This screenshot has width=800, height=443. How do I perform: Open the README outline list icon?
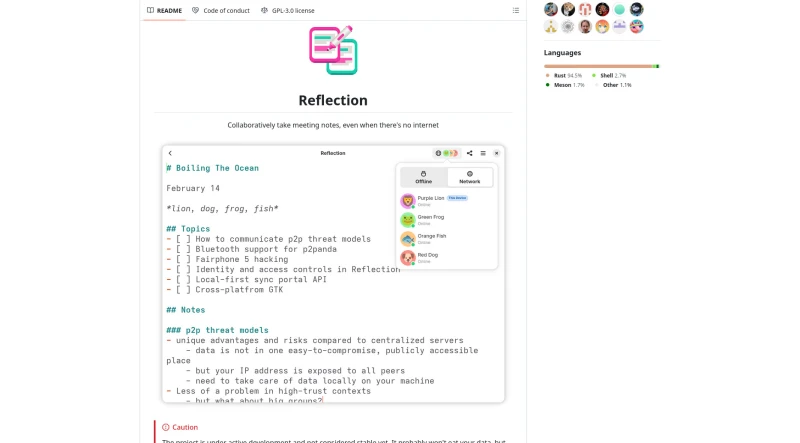pos(516,10)
